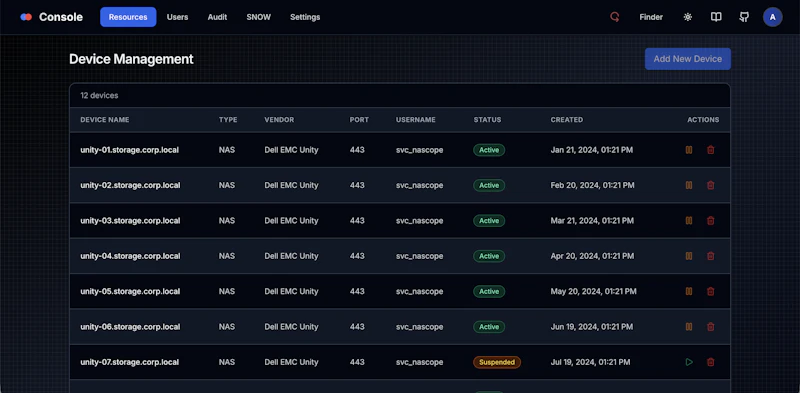Delete device unity-04.storage.corp.local
This screenshot has width=800, height=393.
point(711,256)
